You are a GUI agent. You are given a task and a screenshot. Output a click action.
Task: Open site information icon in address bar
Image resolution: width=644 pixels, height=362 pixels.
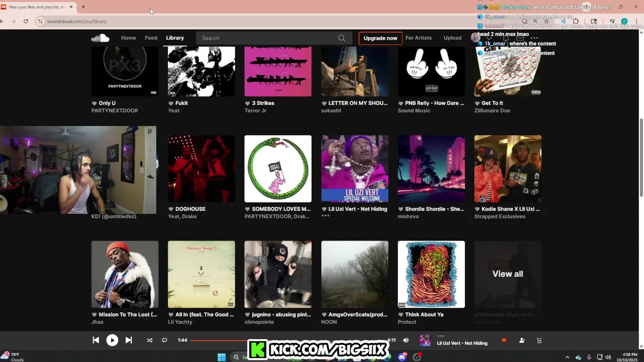pos(40,22)
